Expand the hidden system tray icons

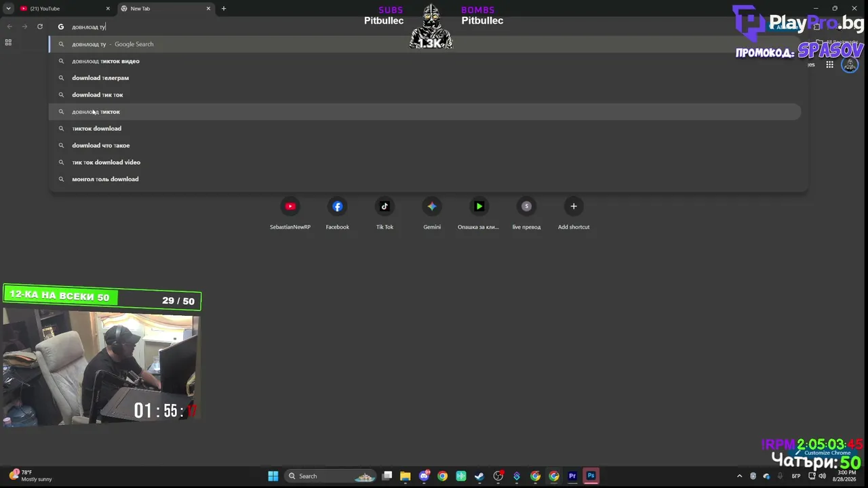(x=739, y=476)
